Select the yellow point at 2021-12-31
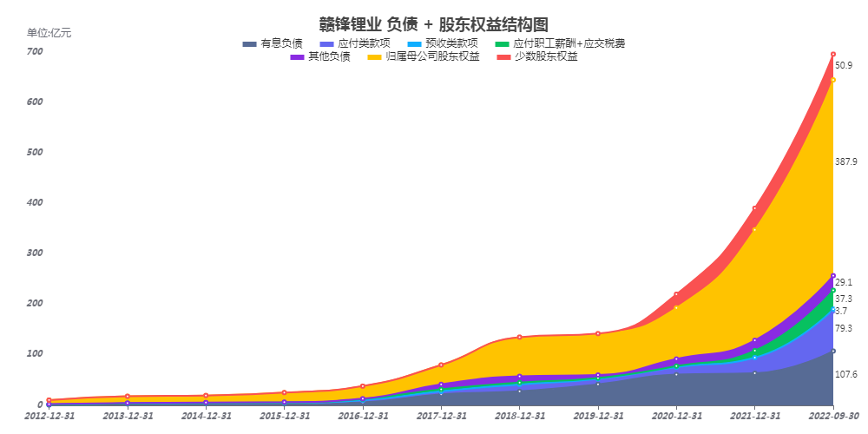Screen dimensions: 868x434 click(x=754, y=230)
